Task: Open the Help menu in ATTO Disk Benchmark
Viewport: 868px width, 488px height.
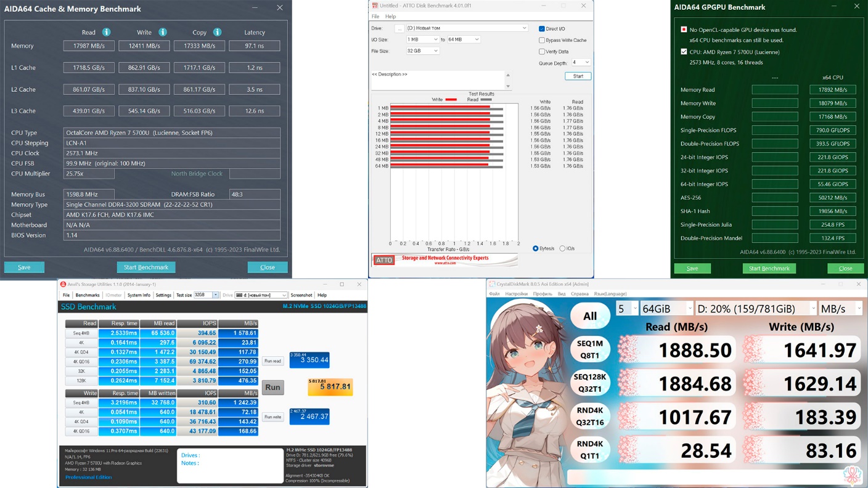Action: (390, 17)
